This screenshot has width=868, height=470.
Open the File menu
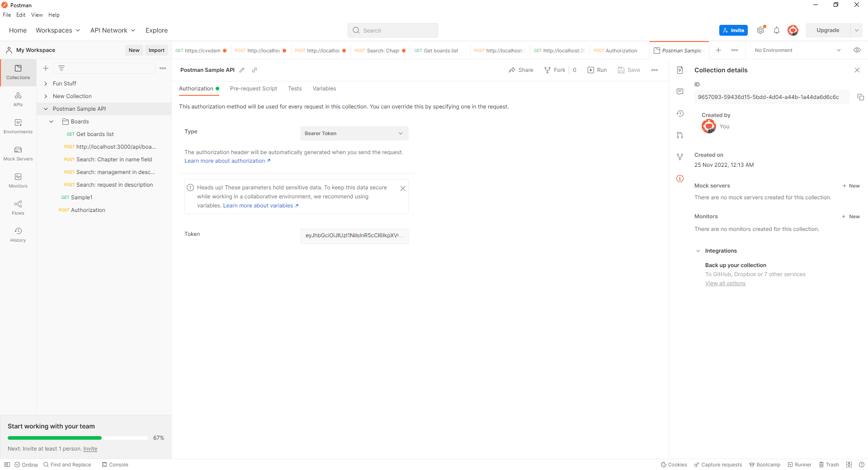(x=7, y=15)
